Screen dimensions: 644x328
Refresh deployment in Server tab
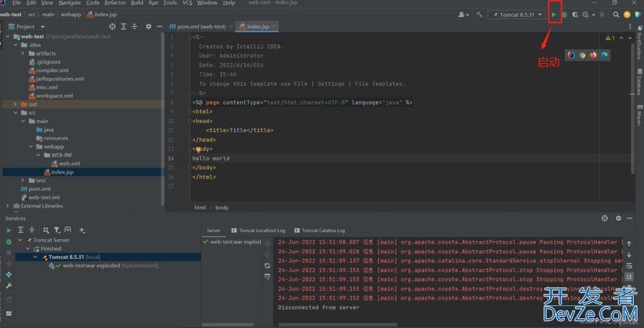pos(267,265)
